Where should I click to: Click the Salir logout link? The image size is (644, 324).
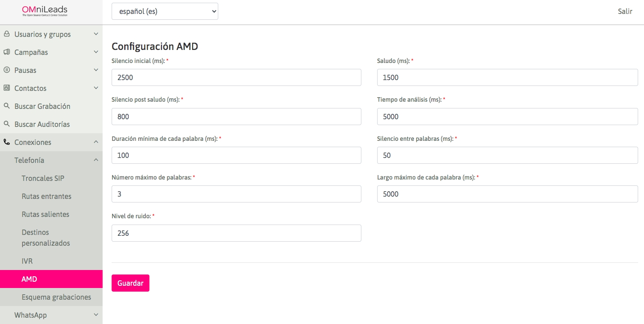[x=625, y=11]
